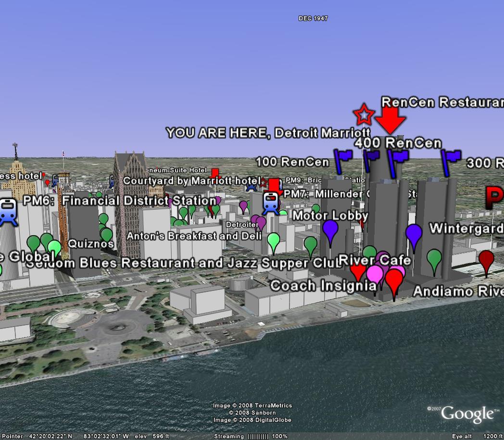This screenshot has width=504, height=440.
Task: Click the blue pin left of Wintergarden label
Action: pyautogui.click(x=414, y=235)
